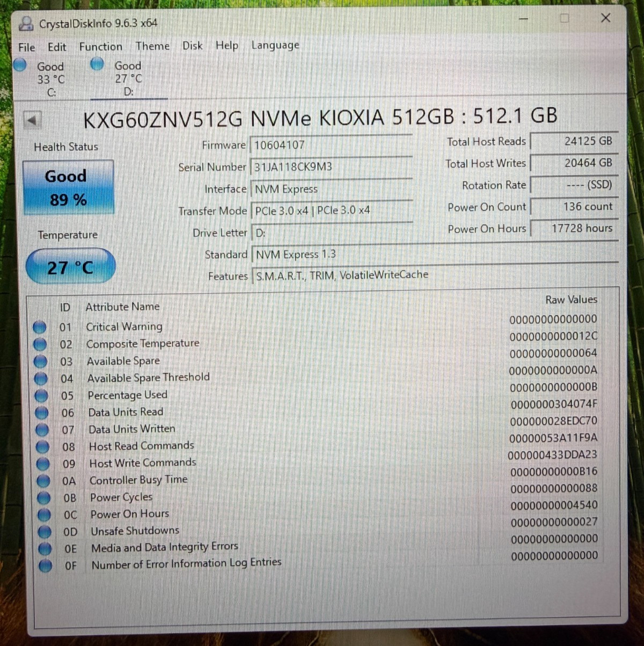Click the disk model title KXG60ZNV512G
The height and width of the screenshot is (646, 644).
click(x=163, y=119)
